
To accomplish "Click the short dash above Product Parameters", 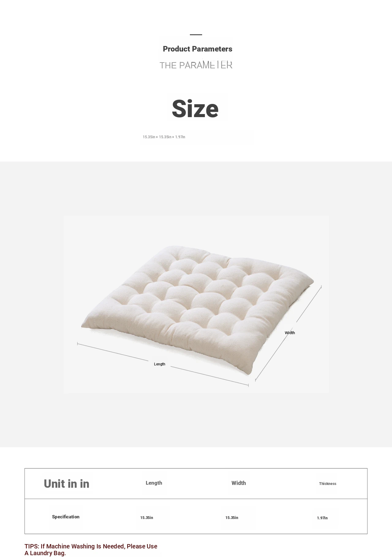I will point(196,35).
